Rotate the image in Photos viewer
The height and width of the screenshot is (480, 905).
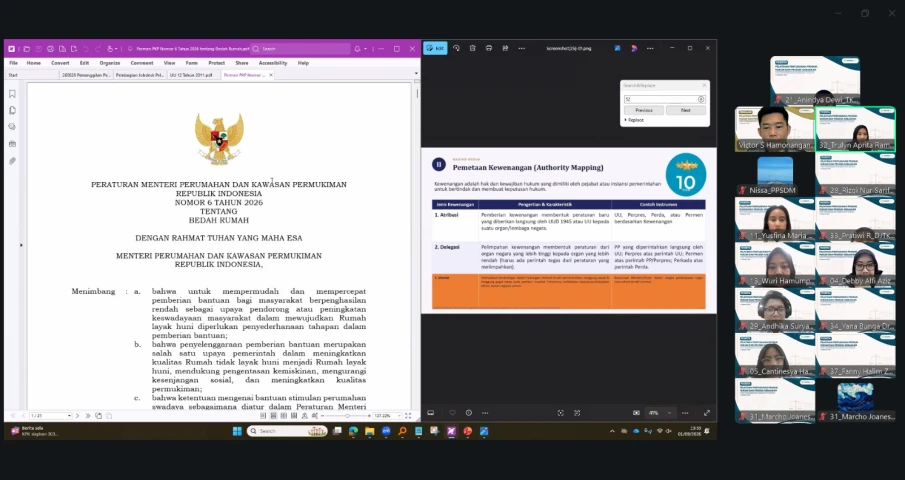point(456,48)
